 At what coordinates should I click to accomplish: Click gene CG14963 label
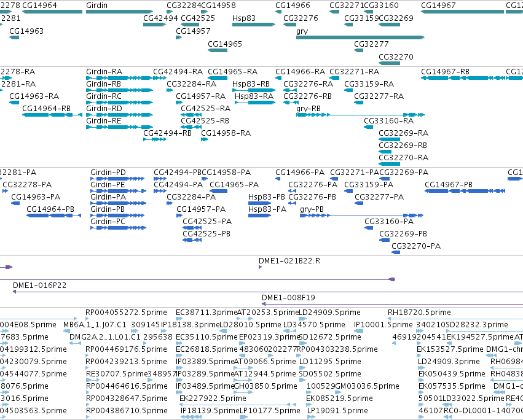pyautogui.click(x=26, y=31)
